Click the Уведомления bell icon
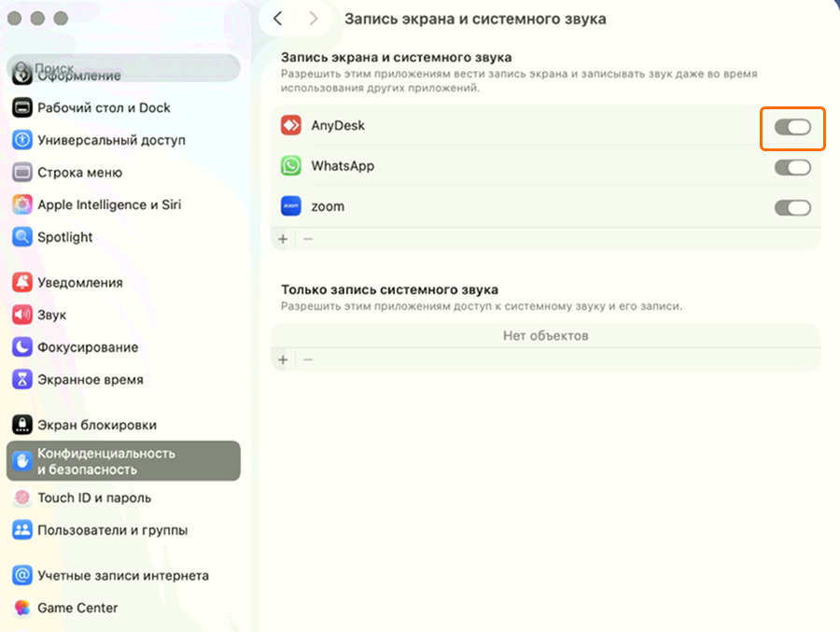This screenshot has height=632, width=840. pos(21,281)
